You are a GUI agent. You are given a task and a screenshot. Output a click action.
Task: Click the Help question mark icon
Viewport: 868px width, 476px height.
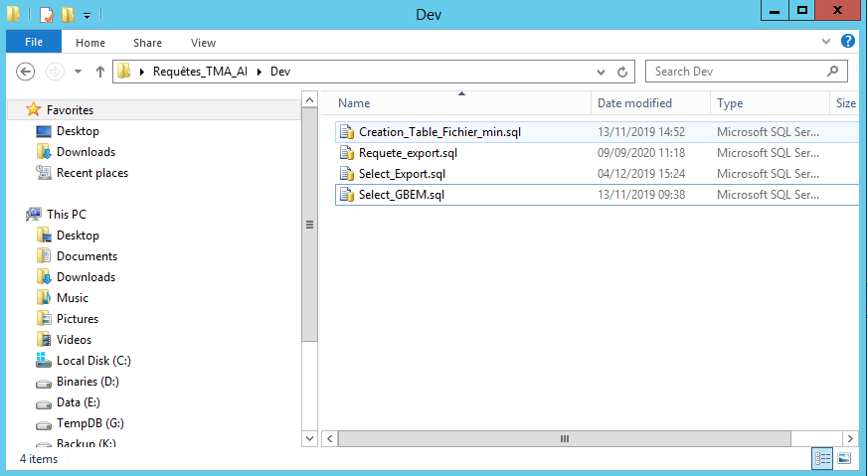(x=848, y=42)
